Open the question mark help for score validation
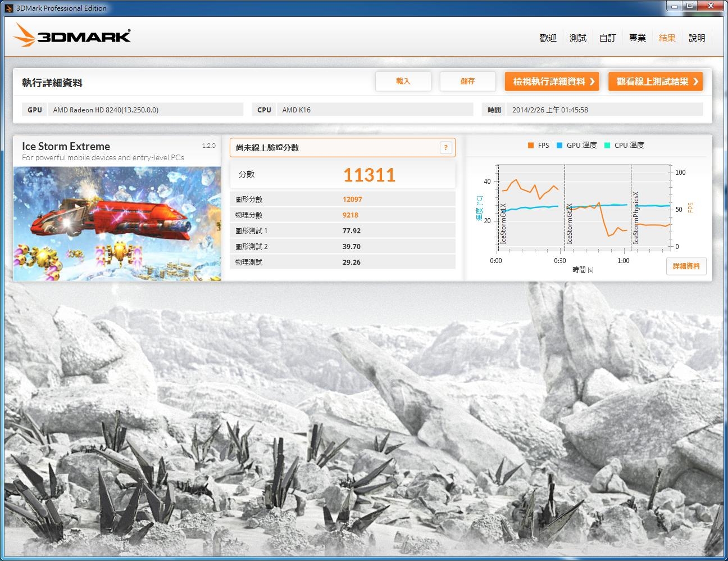 [x=445, y=147]
